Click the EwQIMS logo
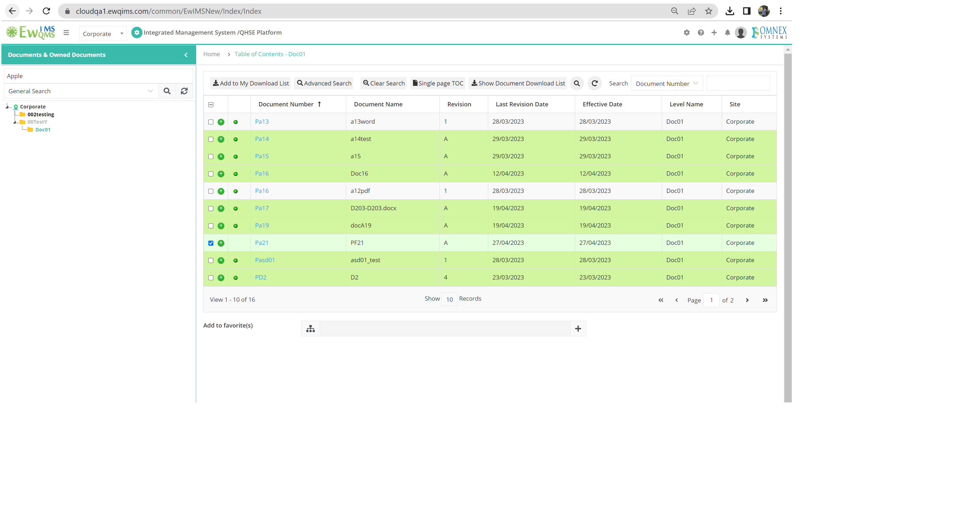The image size is (980, 513). click(31, 33)
